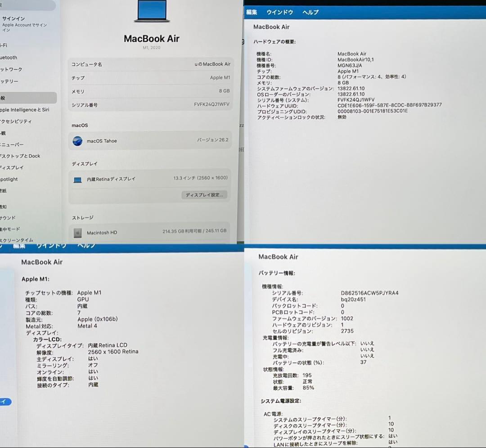Select Bluetooth in the settings sidebar

click(9, 57)
